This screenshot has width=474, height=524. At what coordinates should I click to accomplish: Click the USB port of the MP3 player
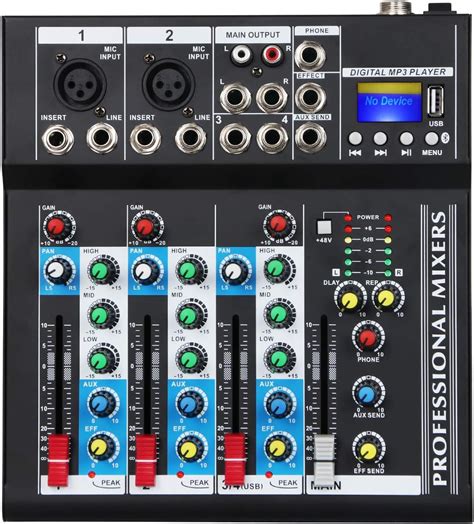(x=436, y=101)
